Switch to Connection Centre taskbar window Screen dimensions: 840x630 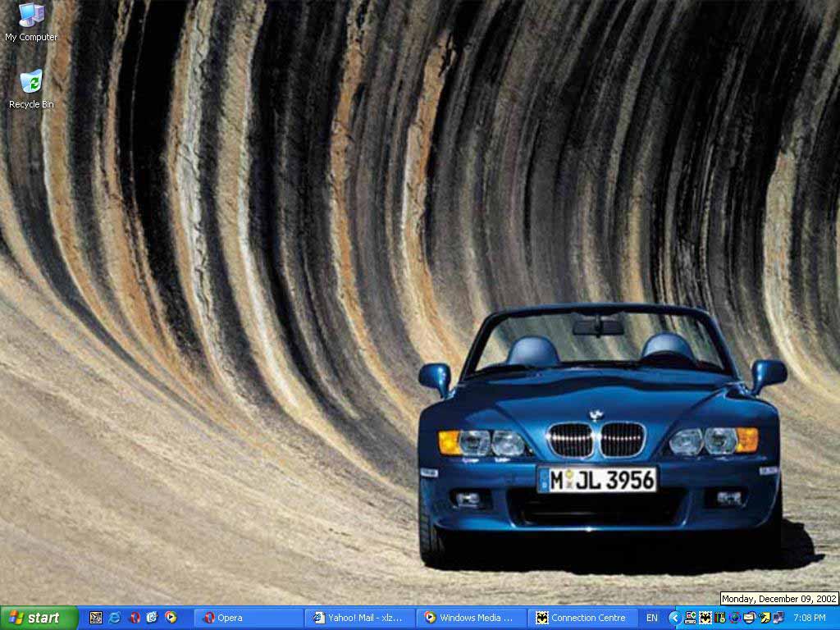click(x=583, y=619)
